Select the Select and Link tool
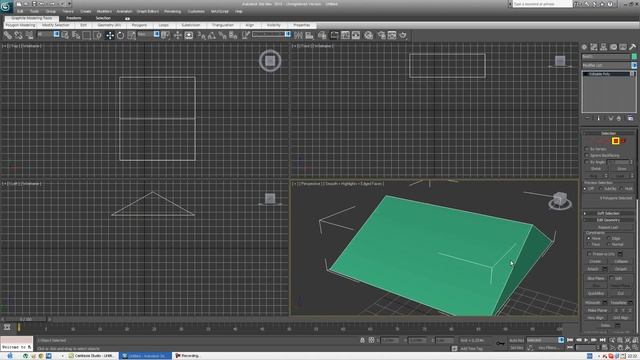Image resolution: width=640 pixels, height=360 pixels. point(8,36)
